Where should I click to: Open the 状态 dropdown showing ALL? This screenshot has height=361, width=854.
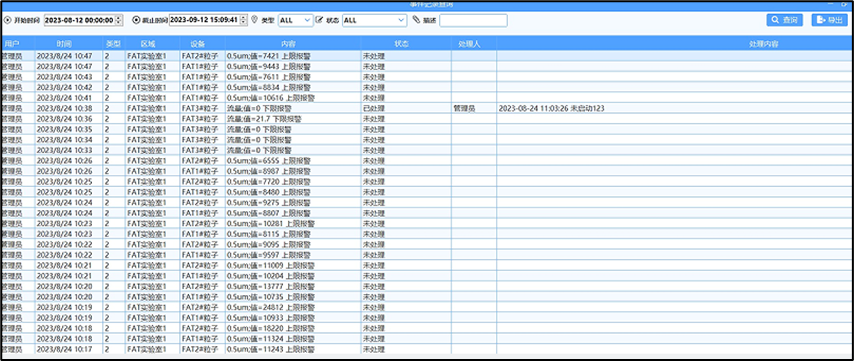click(x=374, y=20)
